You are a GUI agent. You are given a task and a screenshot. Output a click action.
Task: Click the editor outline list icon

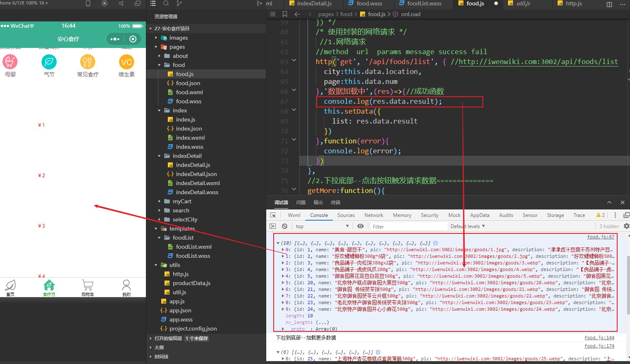(272, 14)
